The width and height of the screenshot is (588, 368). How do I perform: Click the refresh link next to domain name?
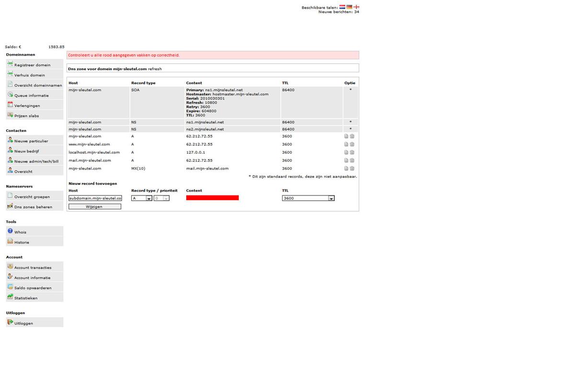pyautogui.click(x=155, y=69)
